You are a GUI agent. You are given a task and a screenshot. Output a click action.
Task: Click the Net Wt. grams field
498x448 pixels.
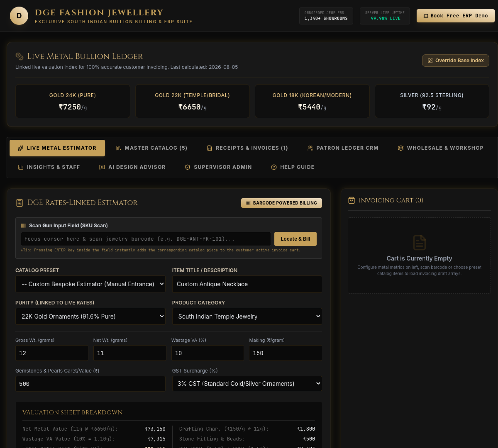(129, 353)
